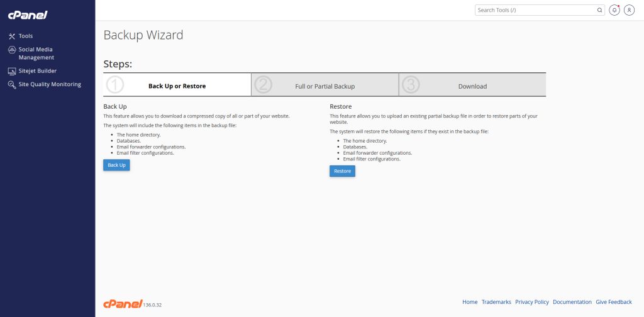
Task: Click the blue Back Up button
Action: click(116, 165)
